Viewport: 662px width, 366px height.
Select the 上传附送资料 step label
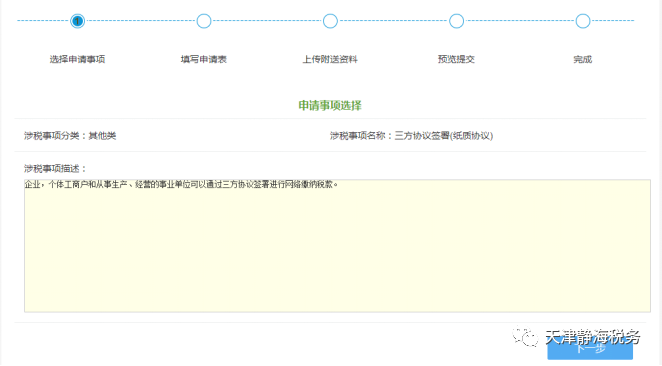330,59
